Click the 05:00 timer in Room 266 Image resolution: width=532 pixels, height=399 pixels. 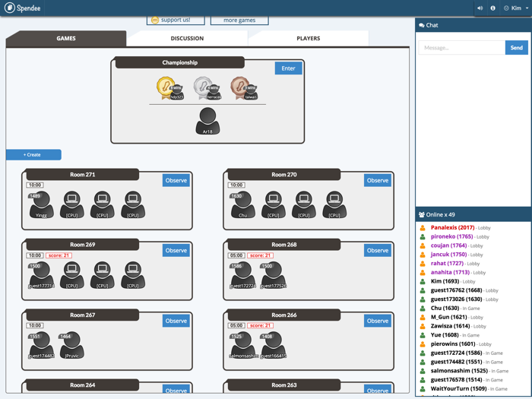pyautogui.click(x=236, y=325)
